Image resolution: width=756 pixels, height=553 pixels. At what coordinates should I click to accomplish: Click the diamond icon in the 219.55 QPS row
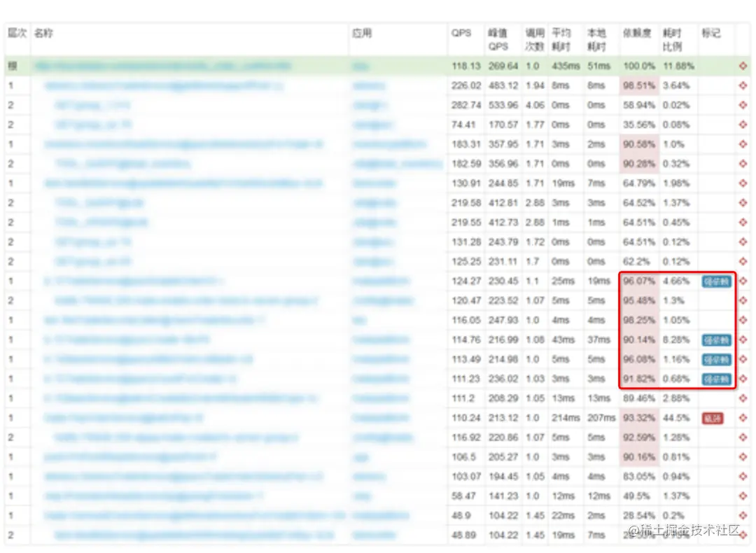[x=743, y=223]
